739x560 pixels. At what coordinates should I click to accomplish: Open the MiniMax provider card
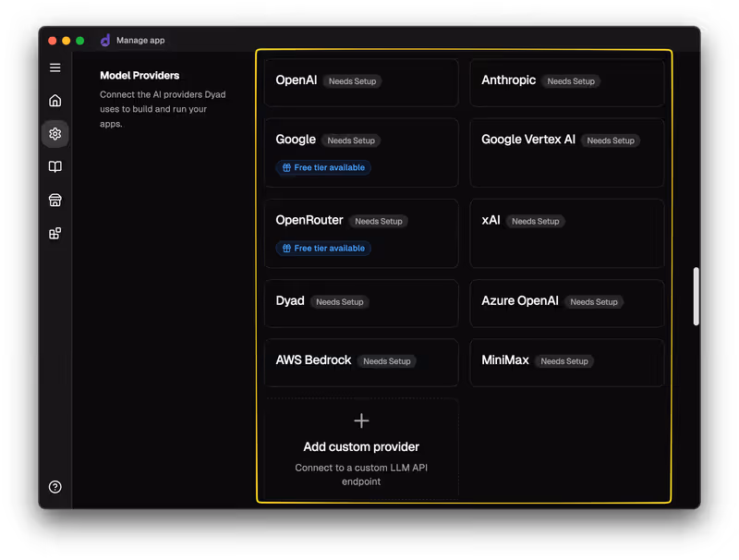567,362
